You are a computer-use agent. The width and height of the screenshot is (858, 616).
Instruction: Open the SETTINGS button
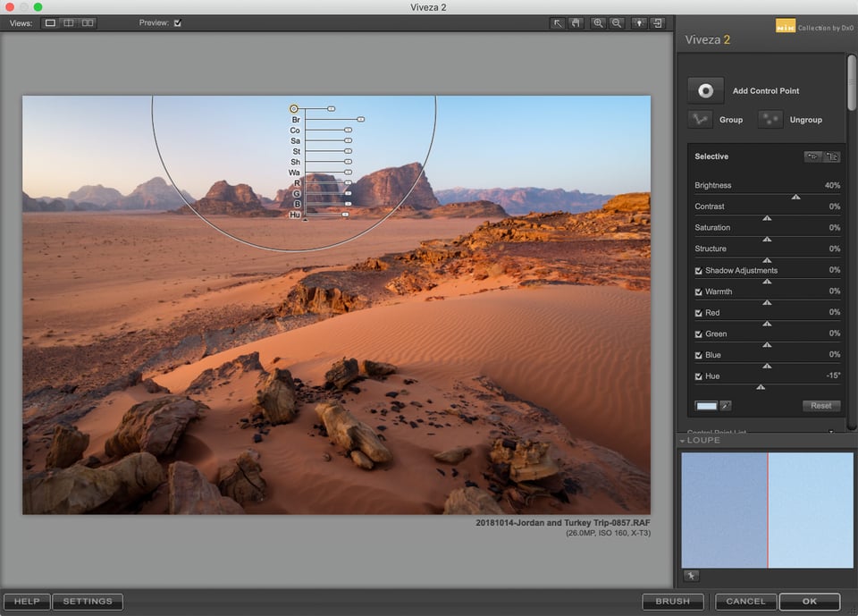88,601
